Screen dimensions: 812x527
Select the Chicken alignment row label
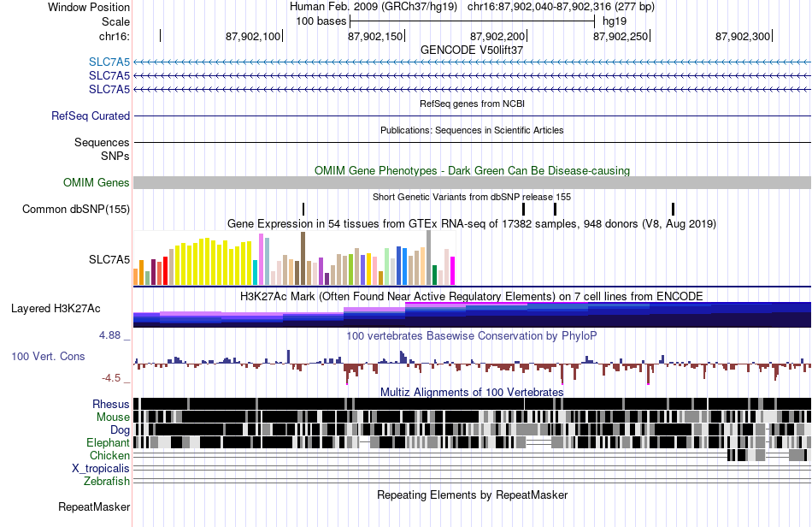coord(109,455)
